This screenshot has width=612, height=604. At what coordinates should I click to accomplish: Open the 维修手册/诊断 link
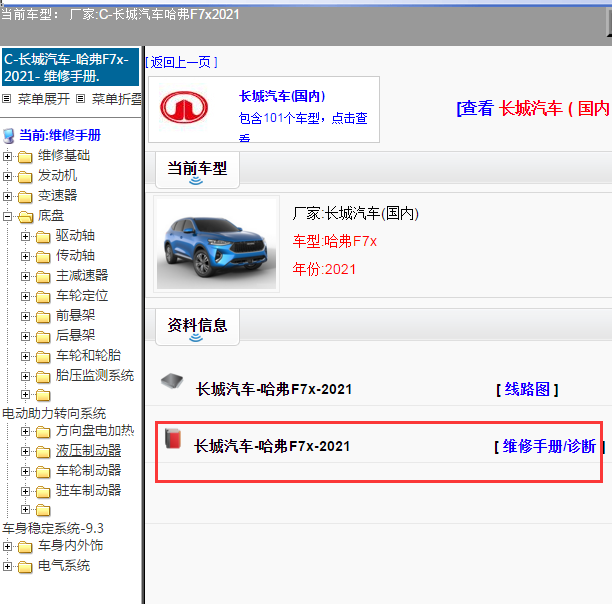click(550, 446)
